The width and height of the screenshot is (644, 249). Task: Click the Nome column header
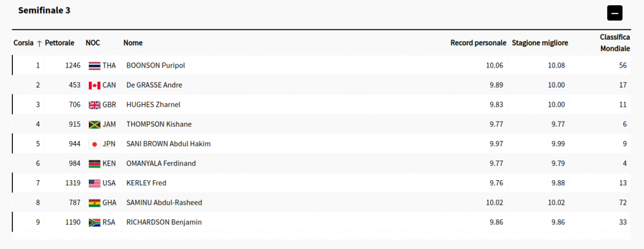133,42
